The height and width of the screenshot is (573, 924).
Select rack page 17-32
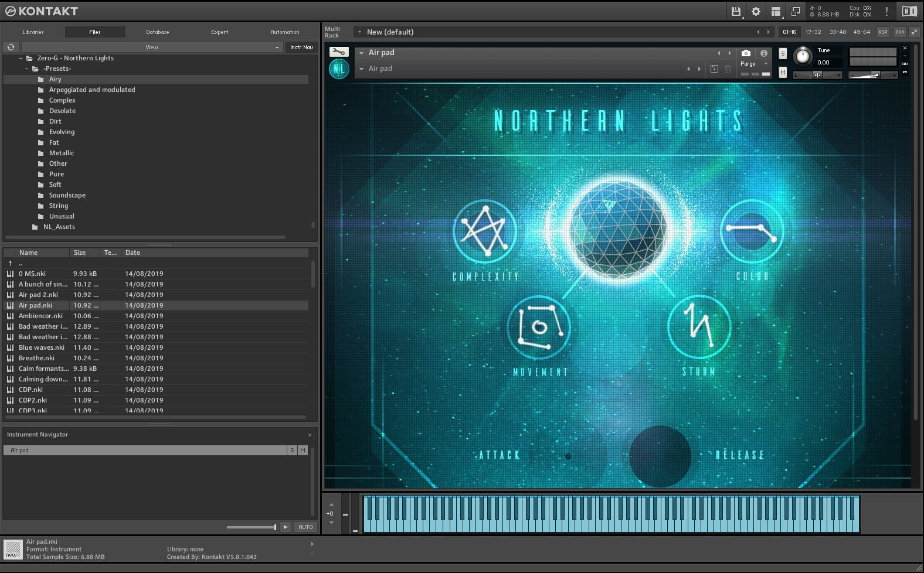point(813,32)
